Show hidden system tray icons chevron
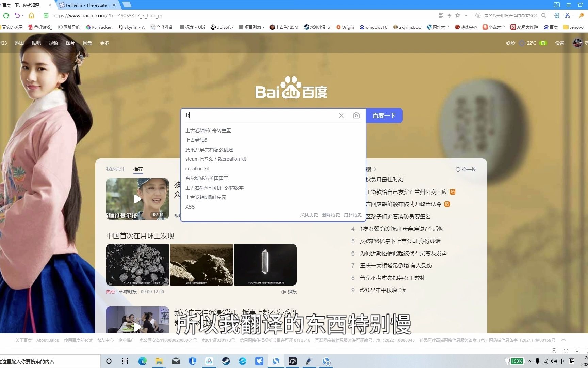 [x=529, y=361]
